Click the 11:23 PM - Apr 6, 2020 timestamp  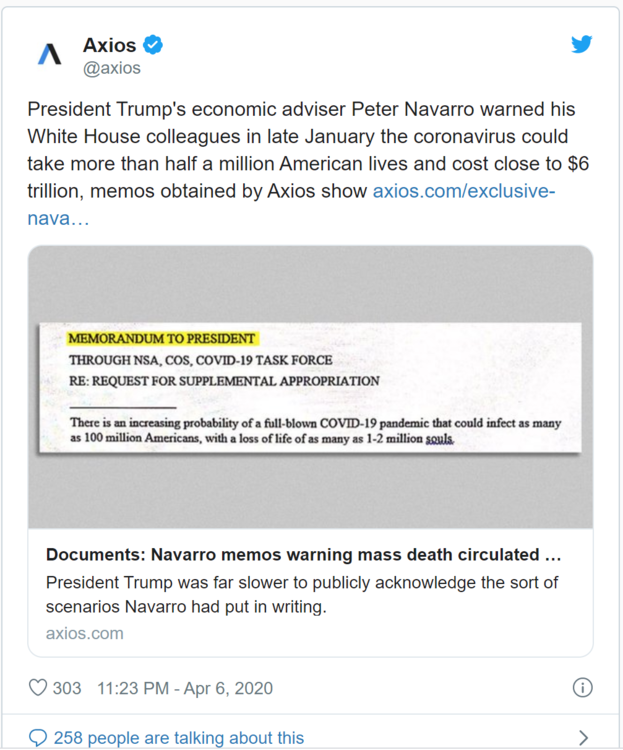point(185,688)
